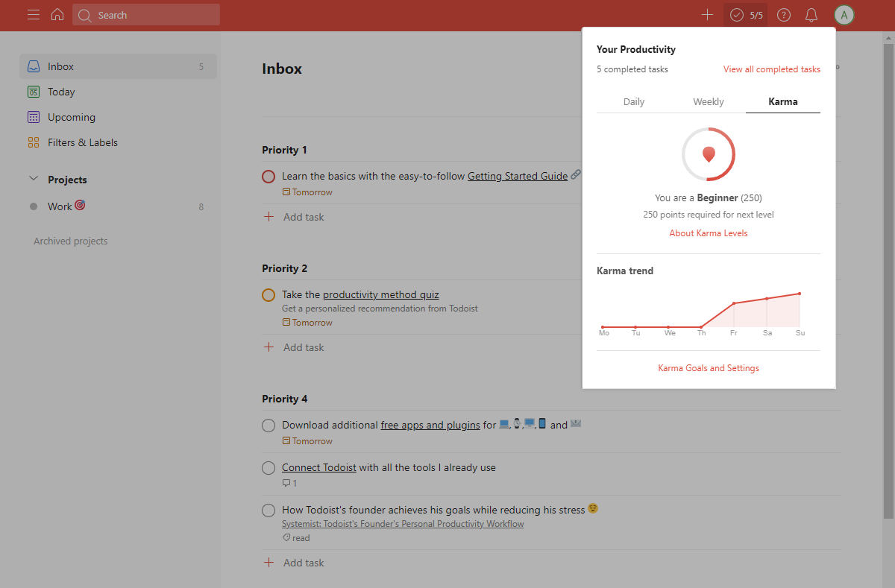The height and width of the screenshot is (588, 895).
Task: Complete the productivity method quiz task
Action: click(268, 295)
